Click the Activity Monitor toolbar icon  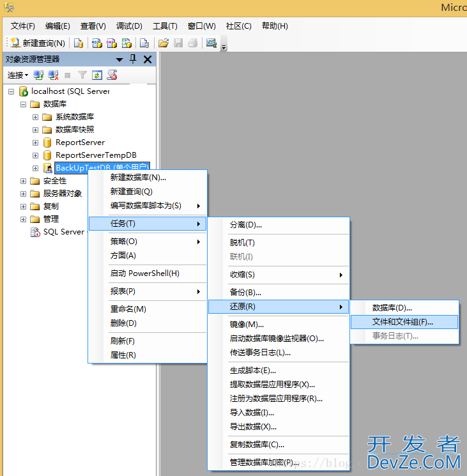click(211, 43)
